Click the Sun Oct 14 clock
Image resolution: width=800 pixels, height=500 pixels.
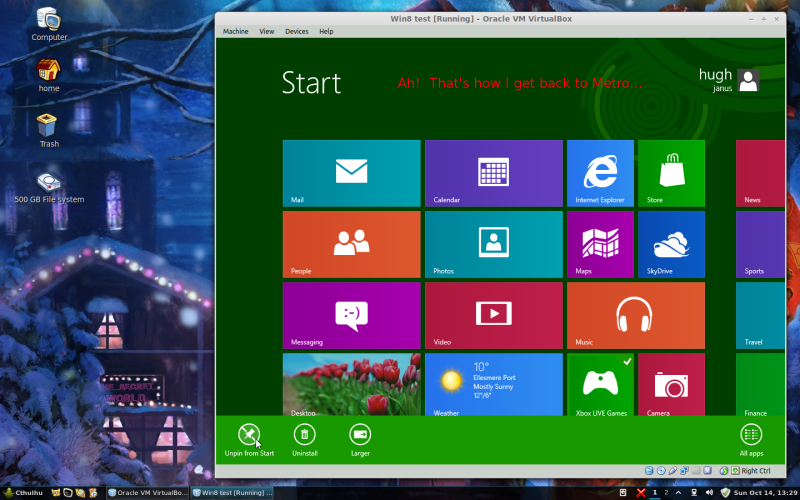click(x=765, y=492)
